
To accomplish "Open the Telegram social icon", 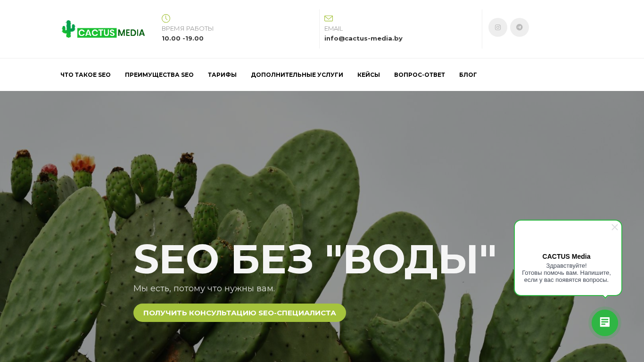I will pos(520,27).
